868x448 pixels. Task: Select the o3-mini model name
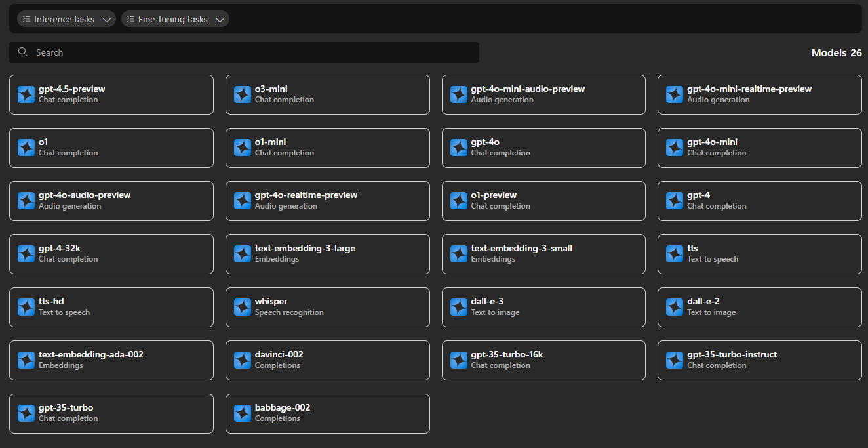(271, 89)
